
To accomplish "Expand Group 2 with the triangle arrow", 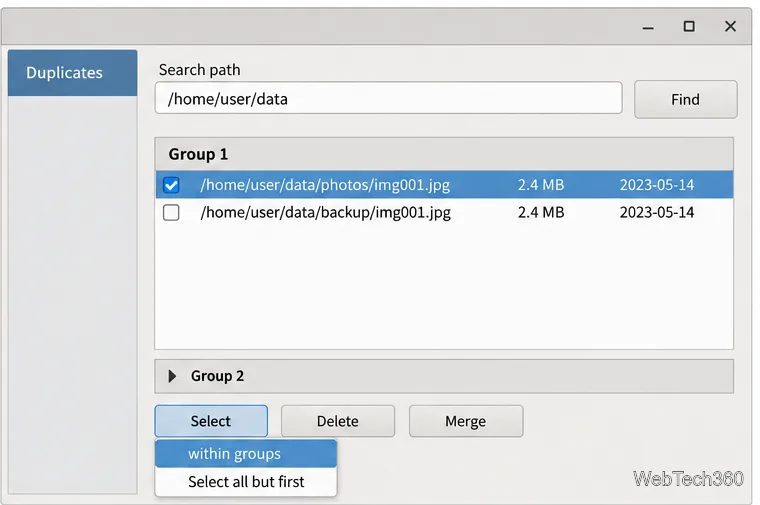I will click(x=172, y=376).
